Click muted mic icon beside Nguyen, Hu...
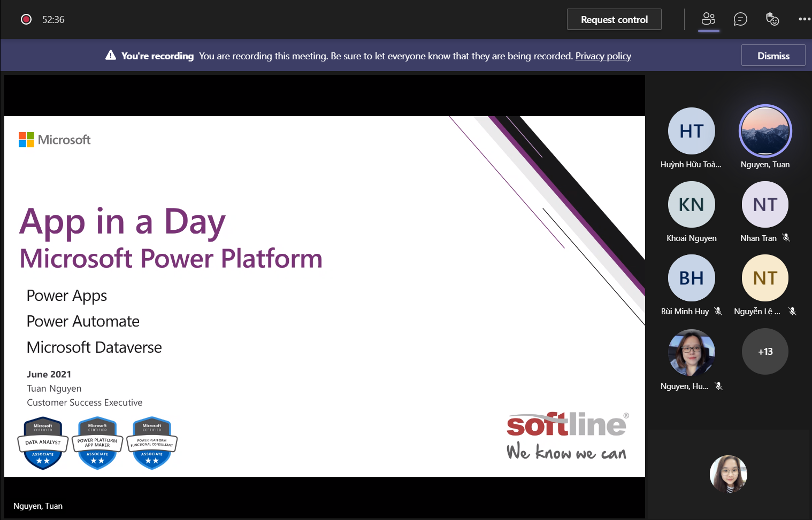812x520 pixels. [719, 386]
